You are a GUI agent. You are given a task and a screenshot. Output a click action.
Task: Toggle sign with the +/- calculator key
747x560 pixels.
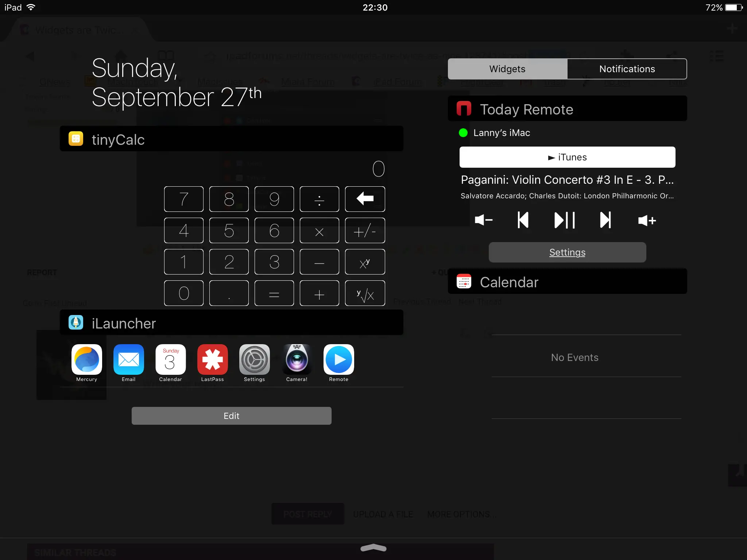(365, 230)
